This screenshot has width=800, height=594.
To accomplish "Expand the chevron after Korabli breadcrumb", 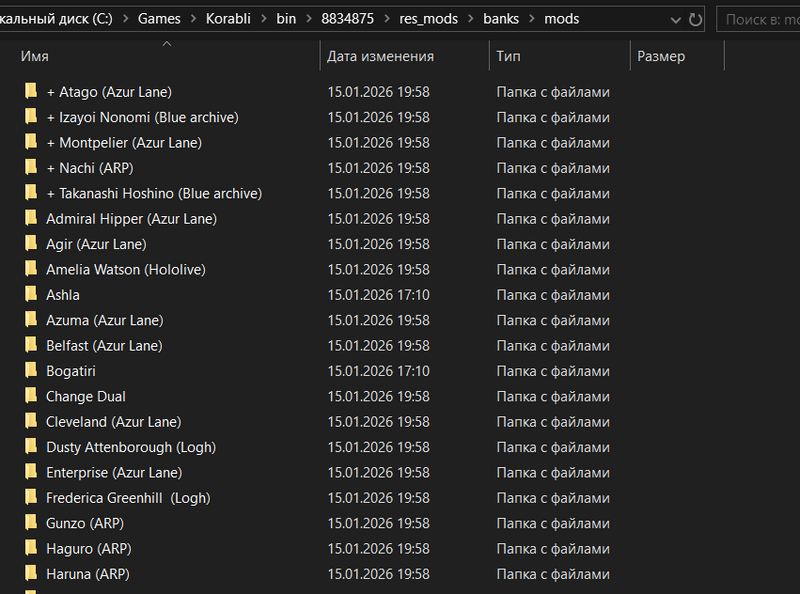I will click(x=263, y=19).
